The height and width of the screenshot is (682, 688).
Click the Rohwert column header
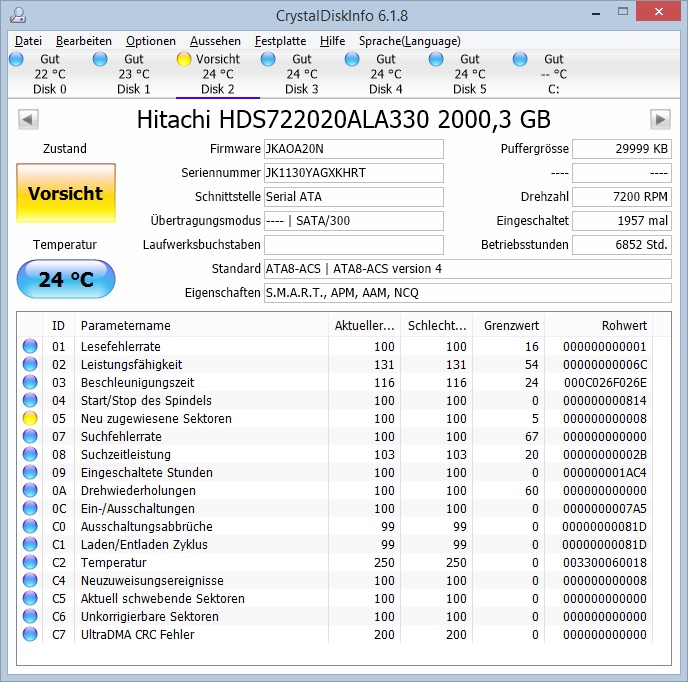point(598,325)
